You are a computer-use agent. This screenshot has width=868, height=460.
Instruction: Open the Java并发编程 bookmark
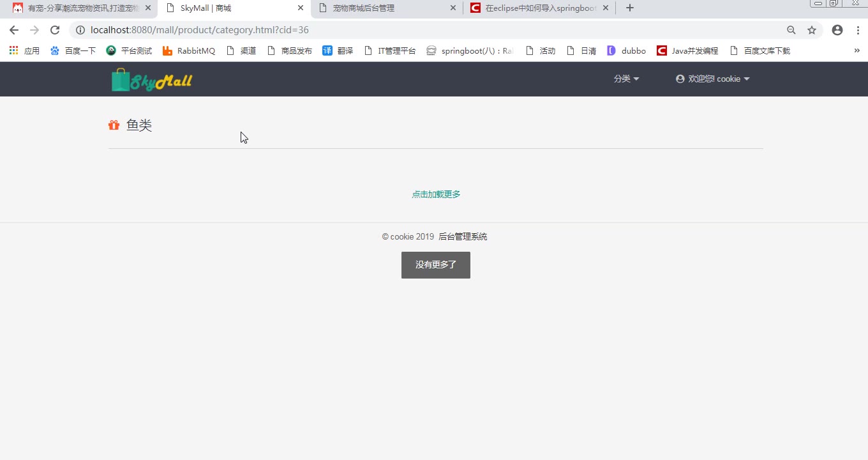pyautogui.click(x=687, y=50)
